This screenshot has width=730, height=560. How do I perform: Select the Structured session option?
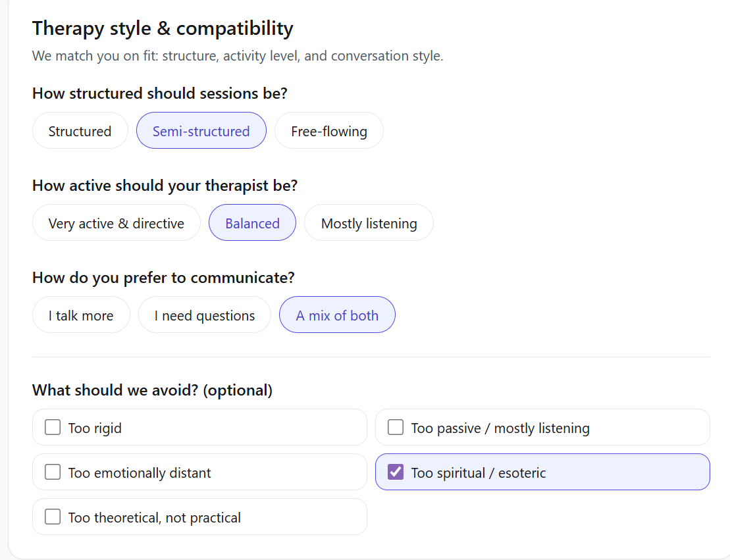point(80,131)
